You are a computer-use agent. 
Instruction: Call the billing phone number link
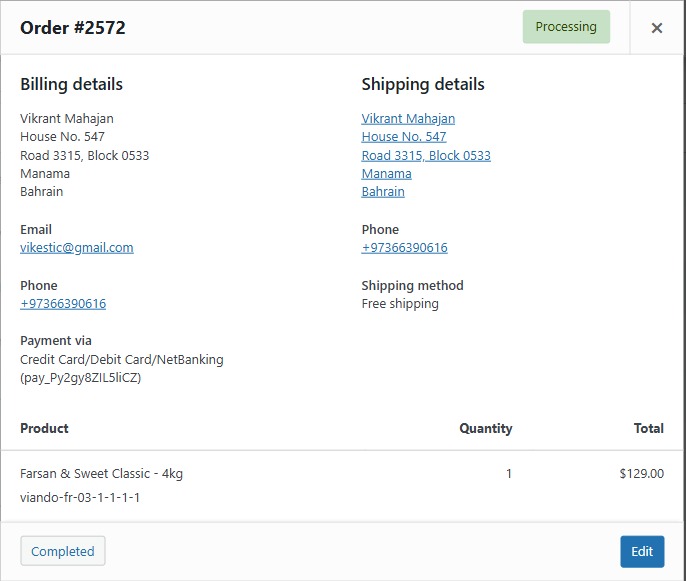coord(63,304)
